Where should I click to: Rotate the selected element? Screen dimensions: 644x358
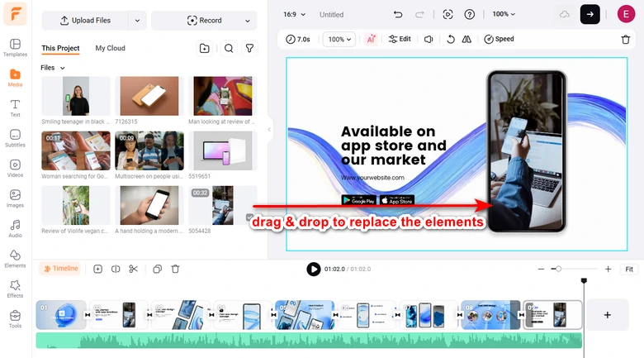click(x=451, y=39)
